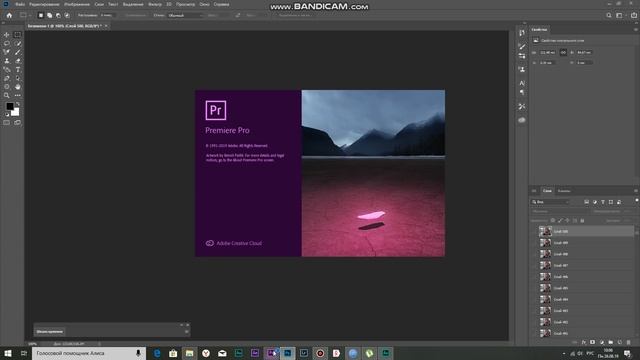Switch to the Каналы tab
This screenshot has height=360, width=640.
point(564,191)
